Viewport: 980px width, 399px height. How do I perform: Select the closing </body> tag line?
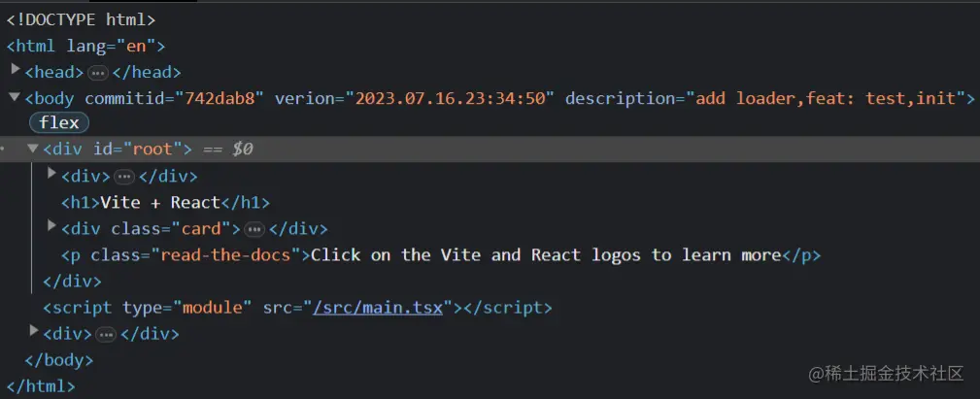pyautogui.click(x=58, y=360)
